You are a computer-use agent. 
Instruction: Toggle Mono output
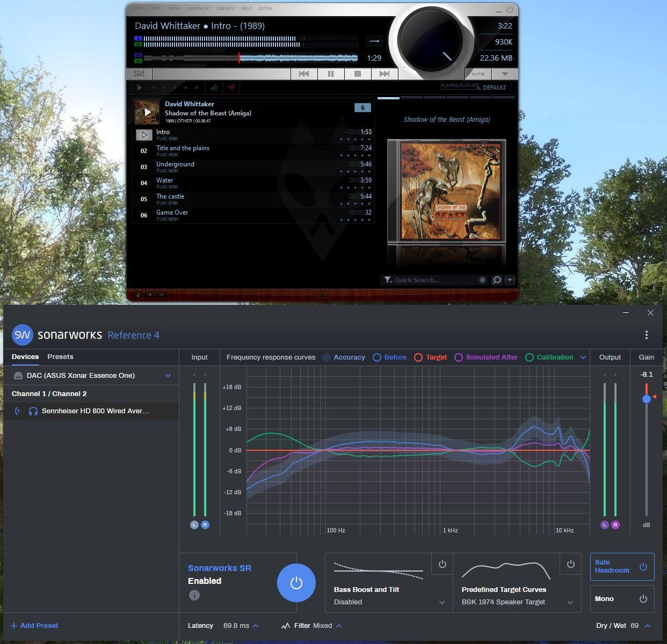point(622,599)
